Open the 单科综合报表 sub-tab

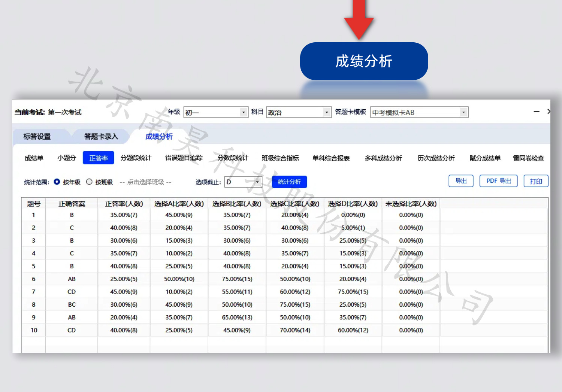point(331,158)
